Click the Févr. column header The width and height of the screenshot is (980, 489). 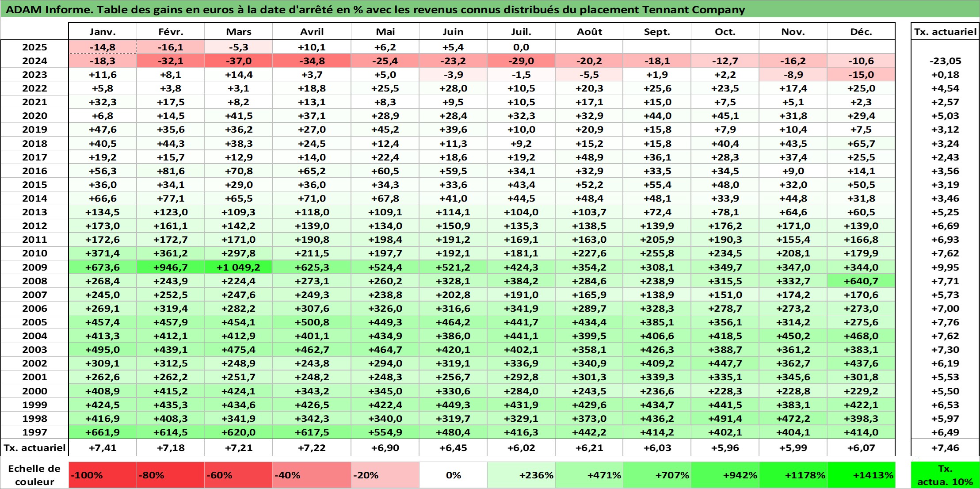[x=171, y=31]
